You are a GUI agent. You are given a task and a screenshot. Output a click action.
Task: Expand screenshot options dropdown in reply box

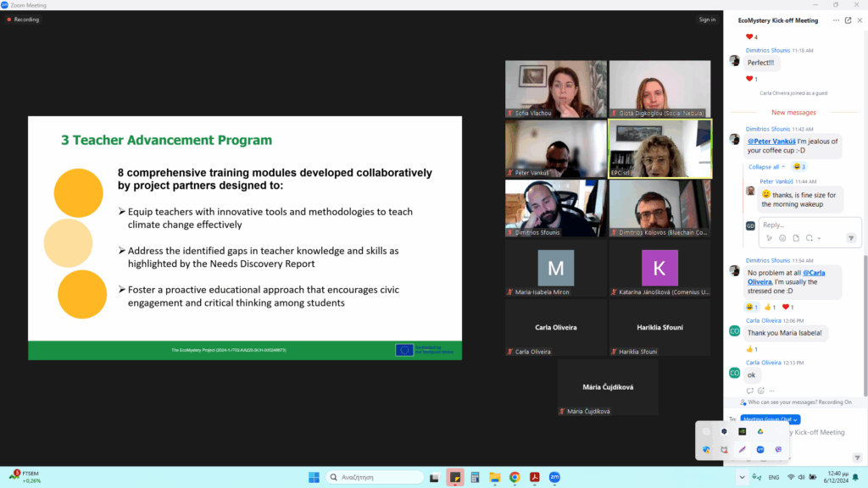(817, 238)
